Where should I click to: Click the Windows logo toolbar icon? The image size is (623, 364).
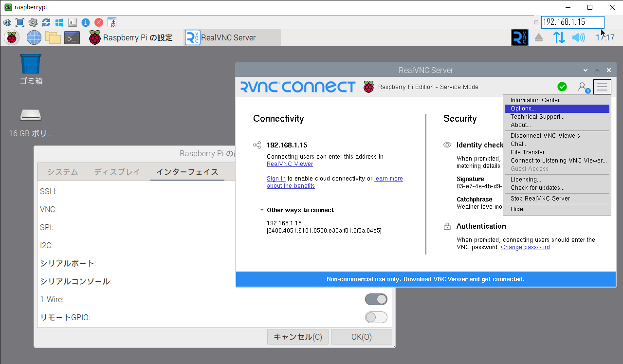pos(59,22)
